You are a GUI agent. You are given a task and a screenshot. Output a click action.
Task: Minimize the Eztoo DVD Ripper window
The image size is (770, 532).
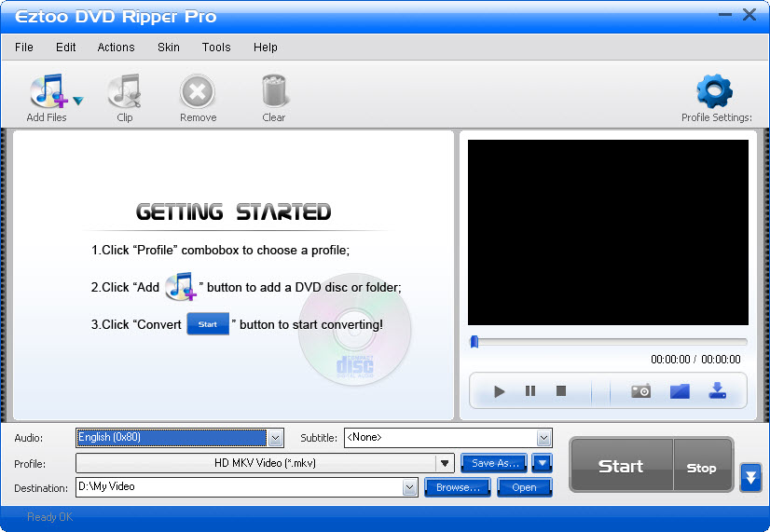pyautogui.click(x=725, y=15)
